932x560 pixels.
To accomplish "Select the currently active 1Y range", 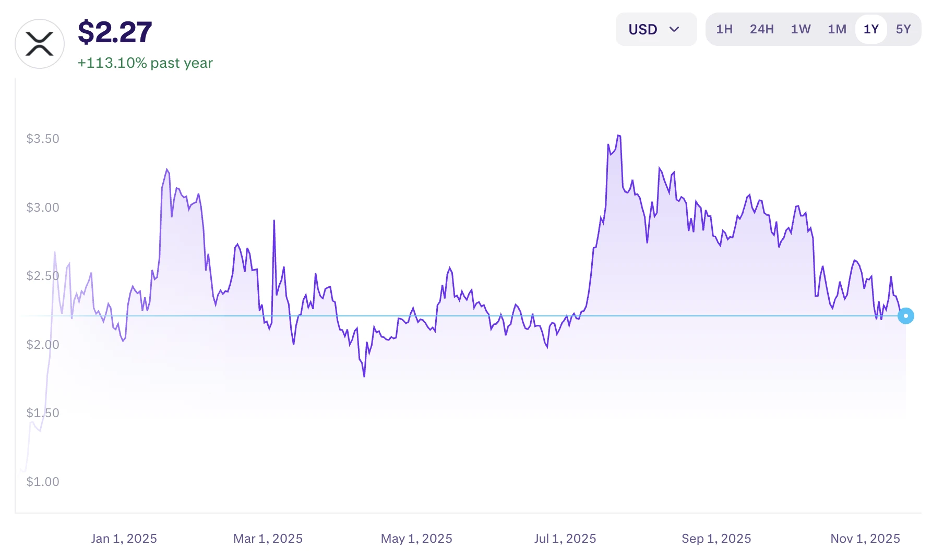I will [870, 29].
